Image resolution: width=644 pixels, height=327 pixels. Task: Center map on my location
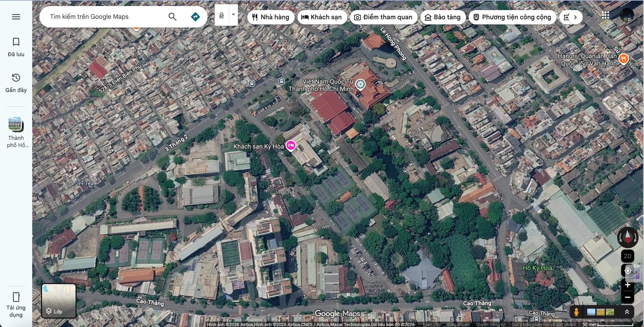click(627, 271)
